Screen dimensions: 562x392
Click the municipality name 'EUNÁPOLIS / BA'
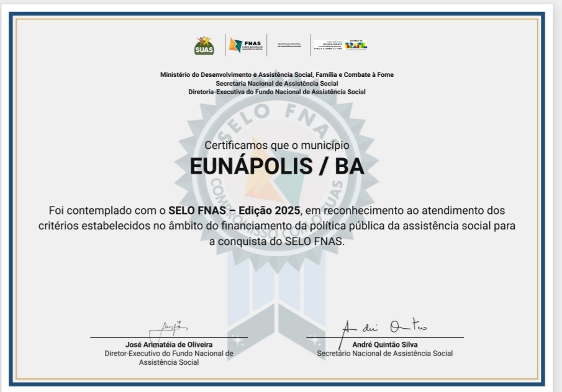277,166
